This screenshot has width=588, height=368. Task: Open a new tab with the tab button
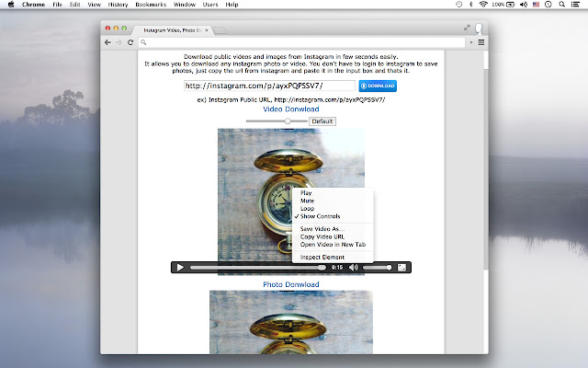[x=220, y=30]
